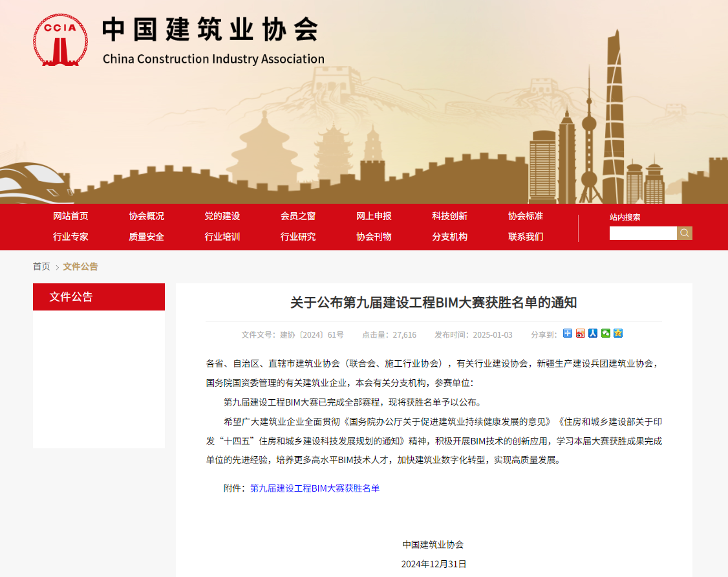Open the 协会标准 section
This screenshot has width=728, height=577.
tap(524, 216)
